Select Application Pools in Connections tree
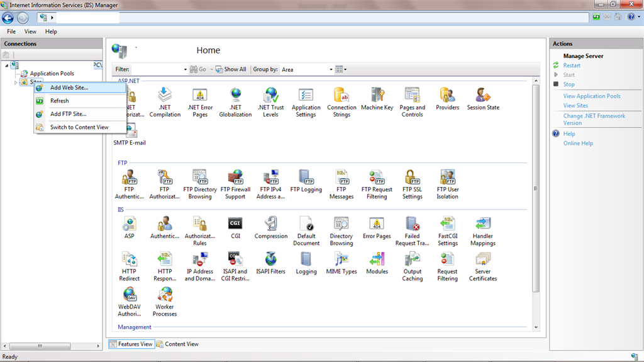Viewport: 644px width, 362px height. coord(52,74)
